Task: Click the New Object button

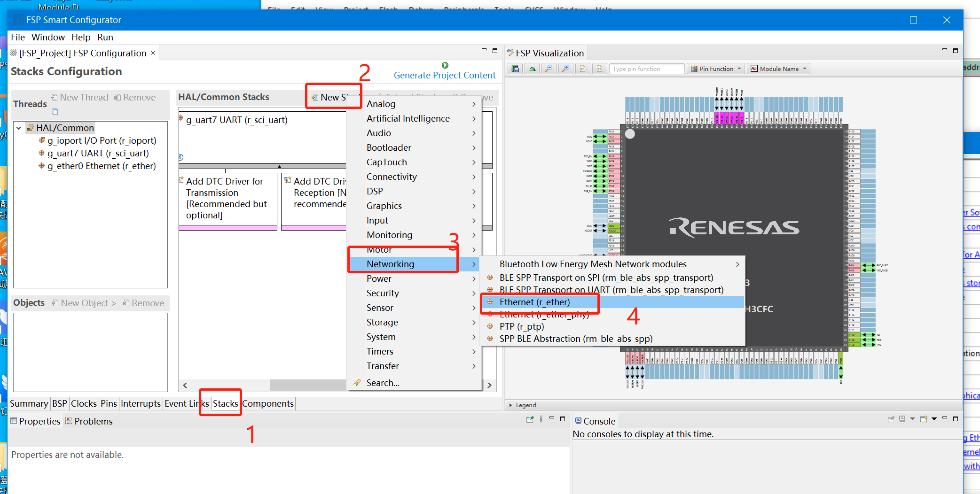Action: pyautogui.click(x=84, y=303)
